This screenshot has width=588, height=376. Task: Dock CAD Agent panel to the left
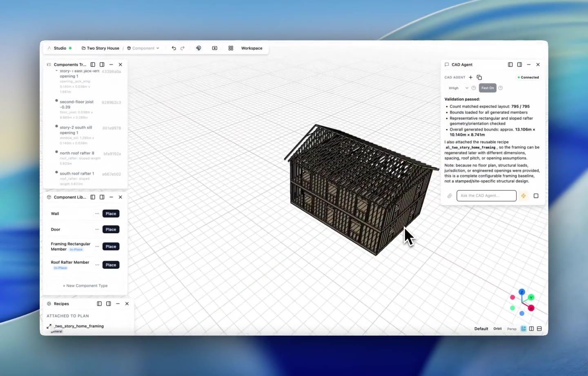click(510, 64)
